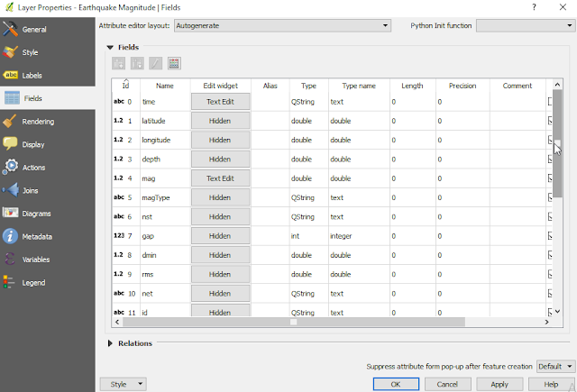
Task: Open the Field calculator icon
Action: 174,64
